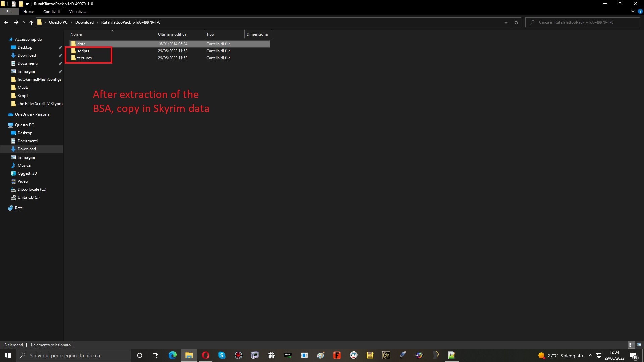The width and height of the screenshot is (644, 362).
Task: Click Questo PC in address breadcrumb
Action: (x=58, y=22)
